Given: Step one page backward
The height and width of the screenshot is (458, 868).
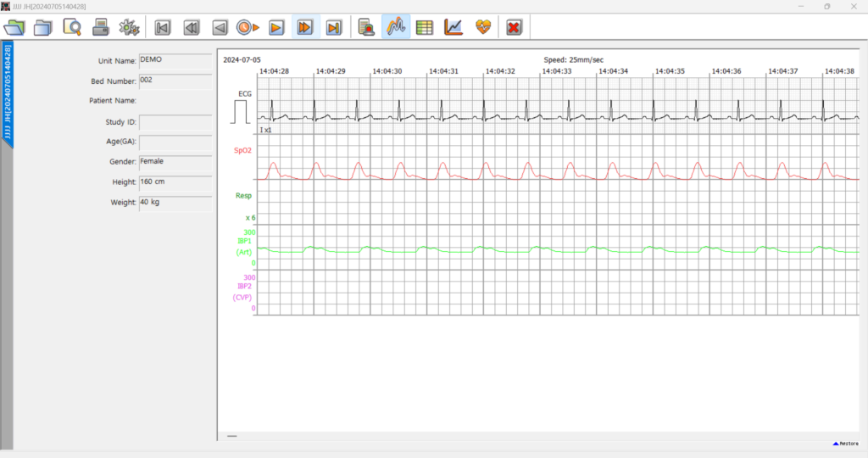Looking at the screenshot, I should [x=220, y=27].
